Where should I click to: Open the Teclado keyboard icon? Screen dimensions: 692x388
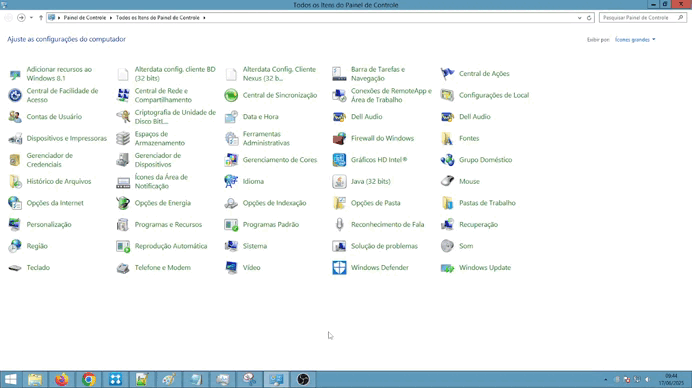click(15, 267)
